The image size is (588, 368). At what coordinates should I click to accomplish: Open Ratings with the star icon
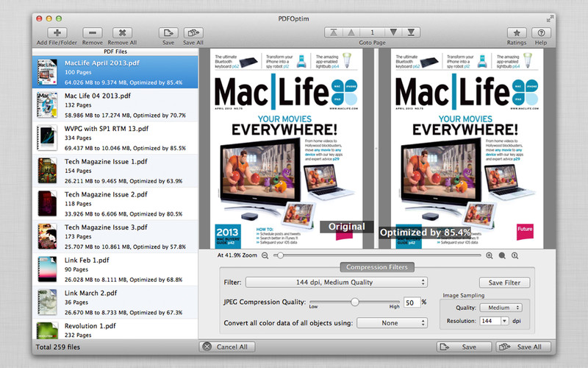tap(517, 32)
